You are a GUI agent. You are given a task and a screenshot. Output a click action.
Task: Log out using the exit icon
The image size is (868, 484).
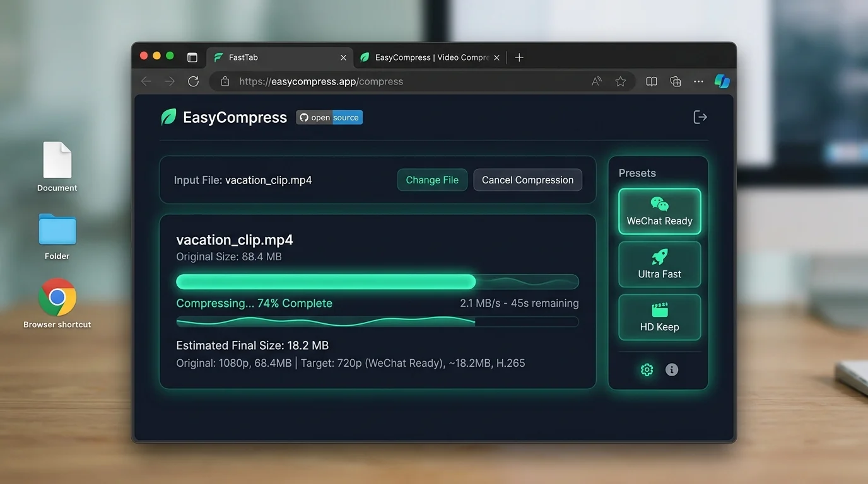[x=700, y=117]
